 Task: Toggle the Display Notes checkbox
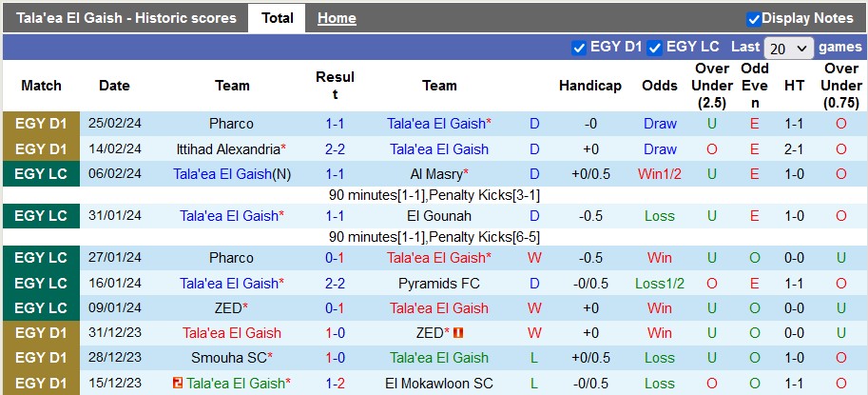(754, 18)
